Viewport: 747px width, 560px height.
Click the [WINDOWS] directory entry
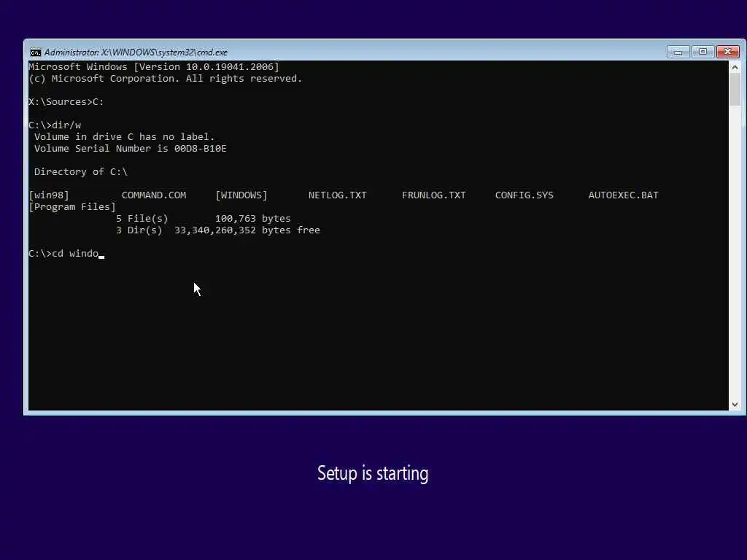tap(241, 195)
